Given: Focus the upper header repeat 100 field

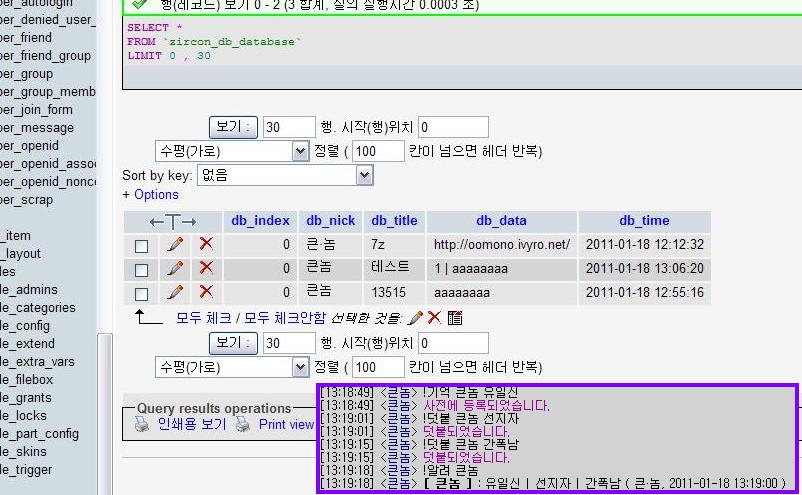Looking at the screenshot, I should 378,151.
